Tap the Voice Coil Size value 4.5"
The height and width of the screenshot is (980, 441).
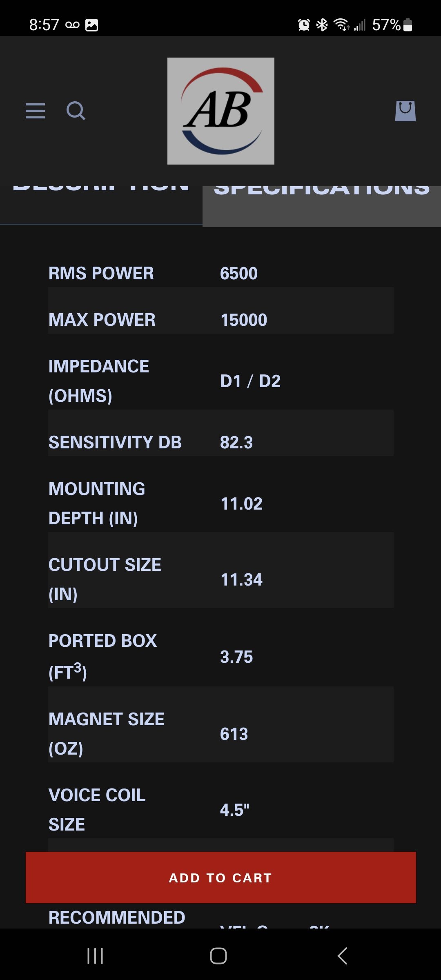point(235,810)
